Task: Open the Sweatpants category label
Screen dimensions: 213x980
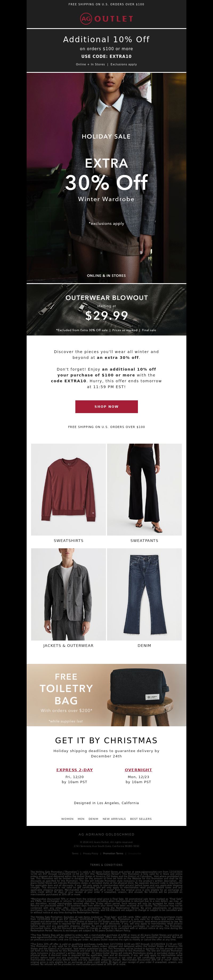Action: pos(144,541)
